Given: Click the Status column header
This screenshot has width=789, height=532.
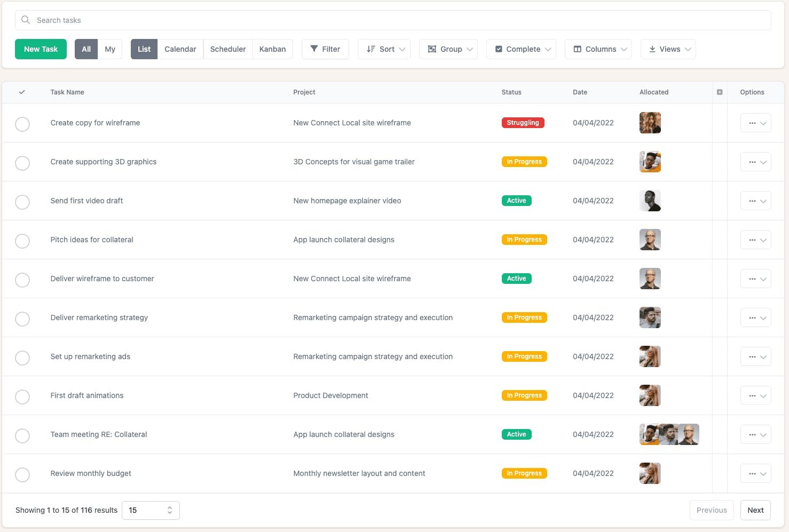Looking at the screenshot, I should pyautogui.click(x=511, y=92).
